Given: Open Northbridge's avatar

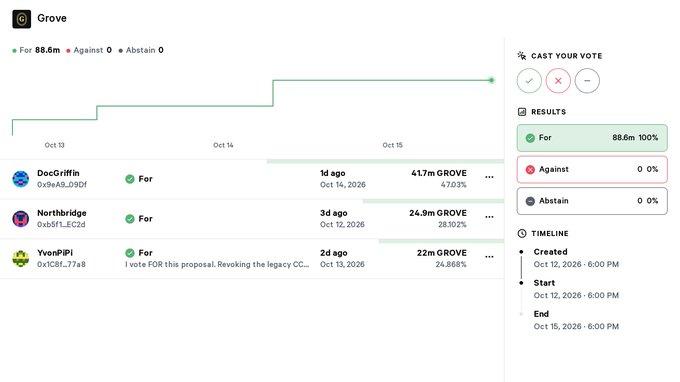Looking at the screenshot, I should 21,219.
